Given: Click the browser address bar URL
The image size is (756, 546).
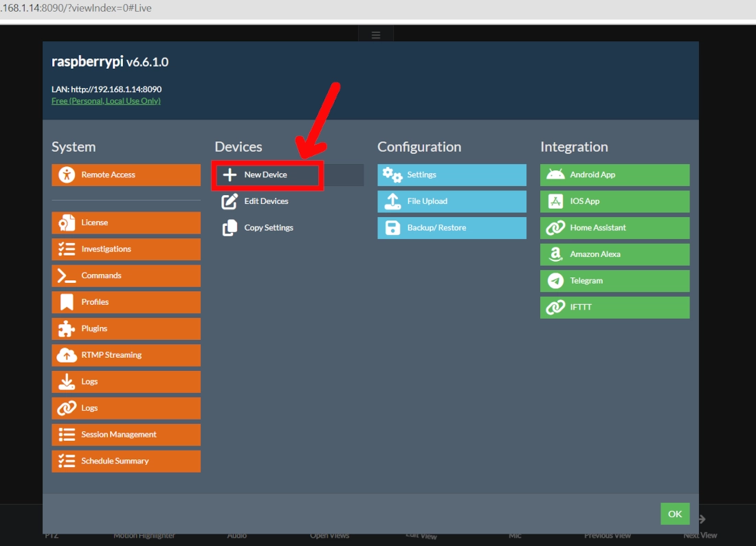Looking at the screenshot, I should click(76, 8).
